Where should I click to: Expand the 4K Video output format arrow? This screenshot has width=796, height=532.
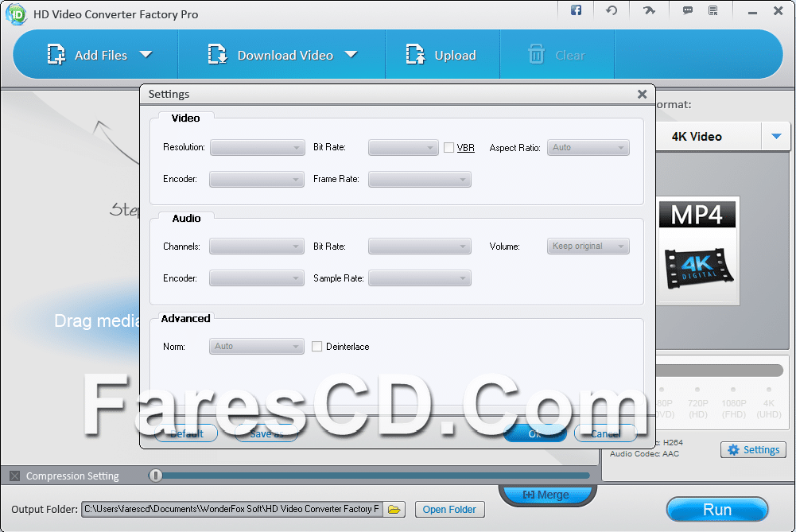pos(775,136)
